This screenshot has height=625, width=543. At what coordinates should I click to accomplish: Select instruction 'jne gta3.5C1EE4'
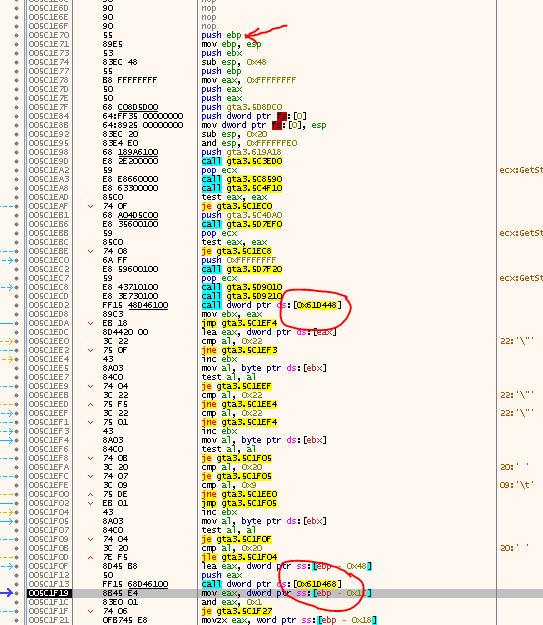point(239,404)
